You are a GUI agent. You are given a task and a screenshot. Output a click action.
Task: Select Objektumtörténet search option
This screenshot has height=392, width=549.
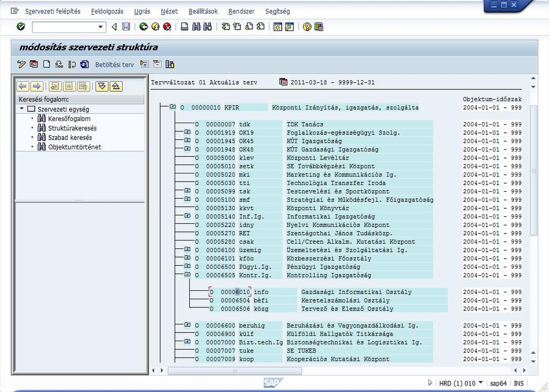75,147
